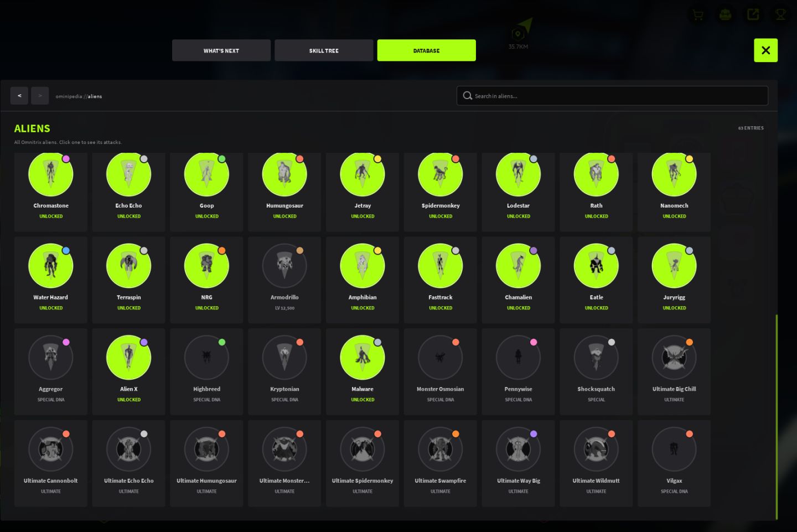Click the omnipedia://aliens breadcrumb path
The width and height of the screenshot is (797, 532).
pyautogui.click(x=79, y=96)
